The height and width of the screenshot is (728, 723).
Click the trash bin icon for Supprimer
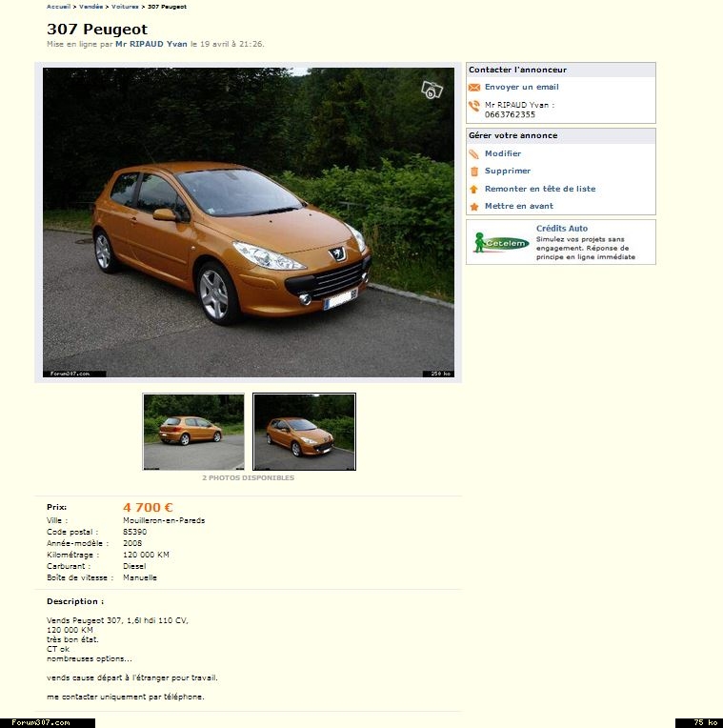tap(473, 172)
